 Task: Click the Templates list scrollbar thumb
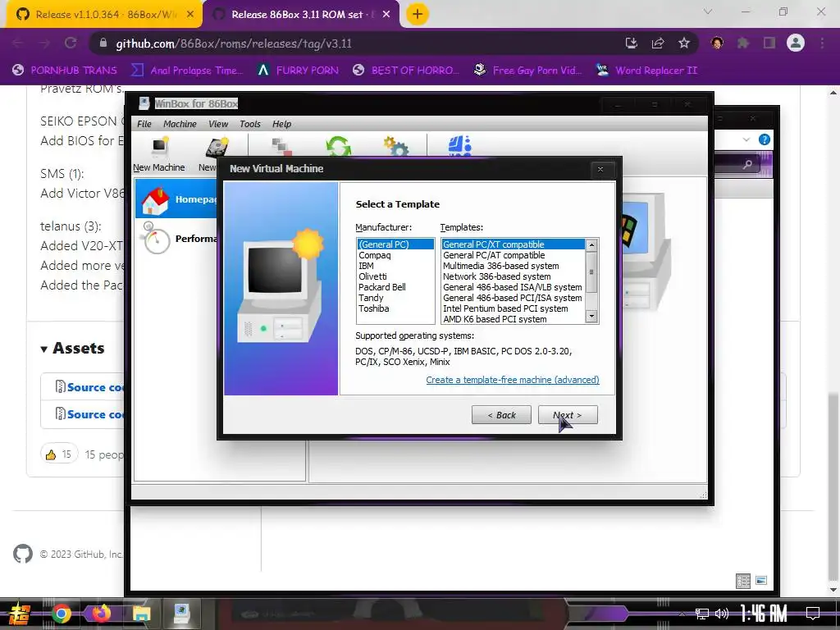(x=591, y=272)
